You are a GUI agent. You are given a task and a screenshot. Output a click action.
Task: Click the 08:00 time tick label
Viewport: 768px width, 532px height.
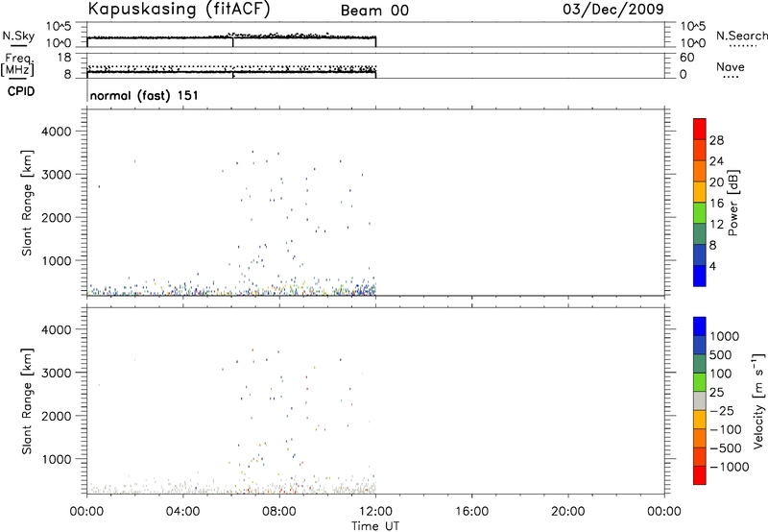click(x=279, y=512)
